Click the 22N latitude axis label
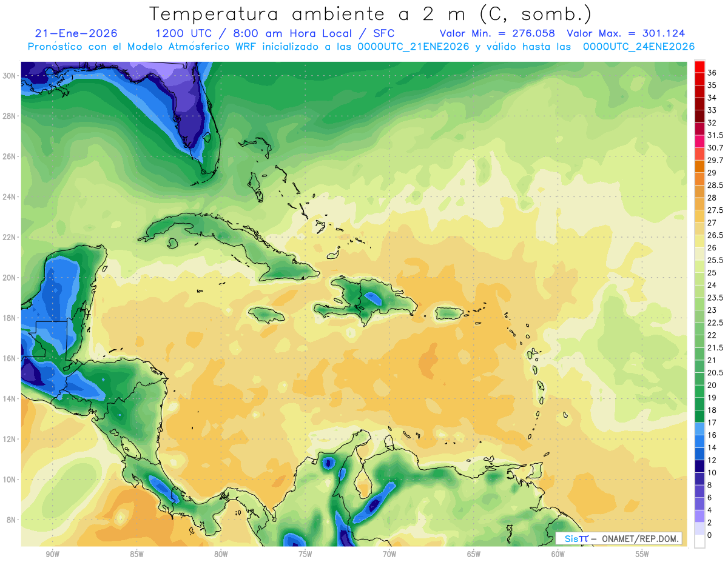The width and height of the screenshot is (728, 562). pyautogui.click(x=9, y=237)
